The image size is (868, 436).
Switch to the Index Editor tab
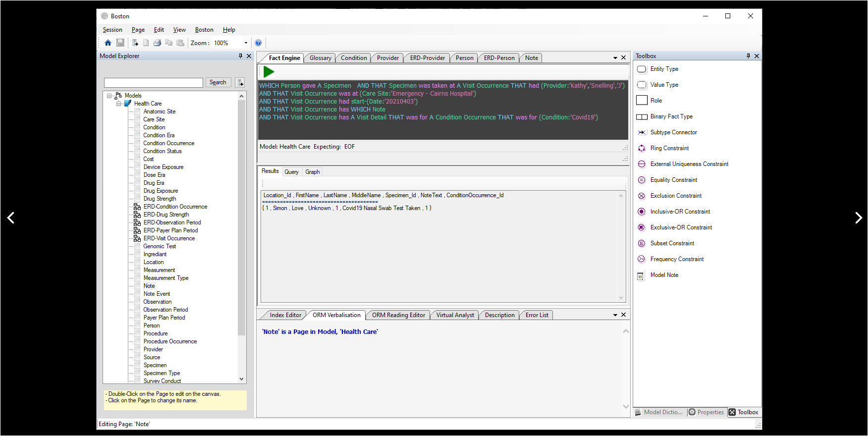point(285,315)
